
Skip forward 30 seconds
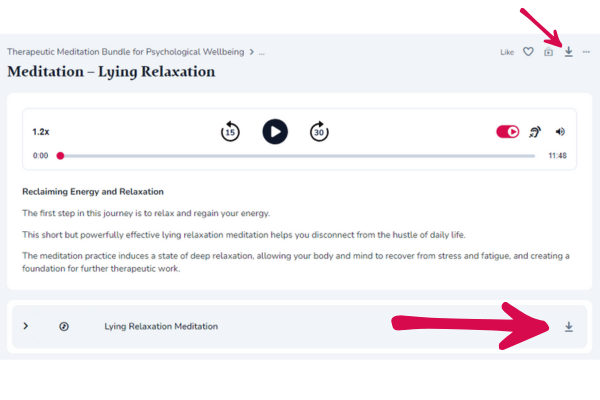(x=319, y=131)
